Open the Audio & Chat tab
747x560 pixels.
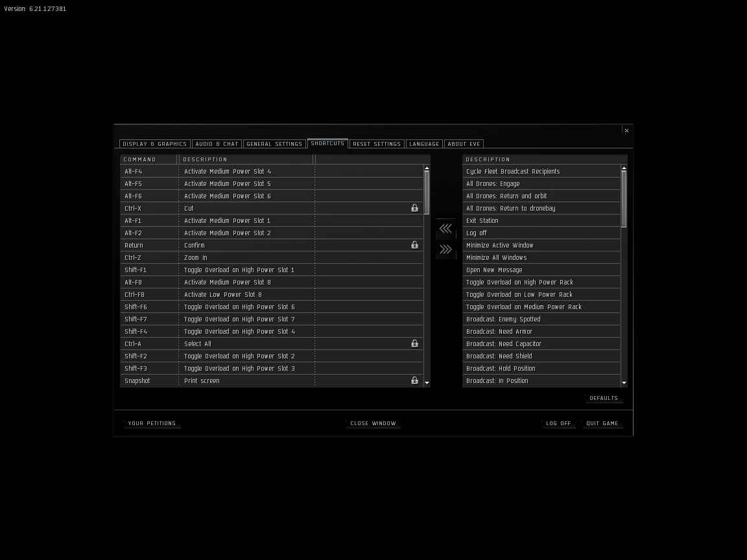[x=217, y=144]
